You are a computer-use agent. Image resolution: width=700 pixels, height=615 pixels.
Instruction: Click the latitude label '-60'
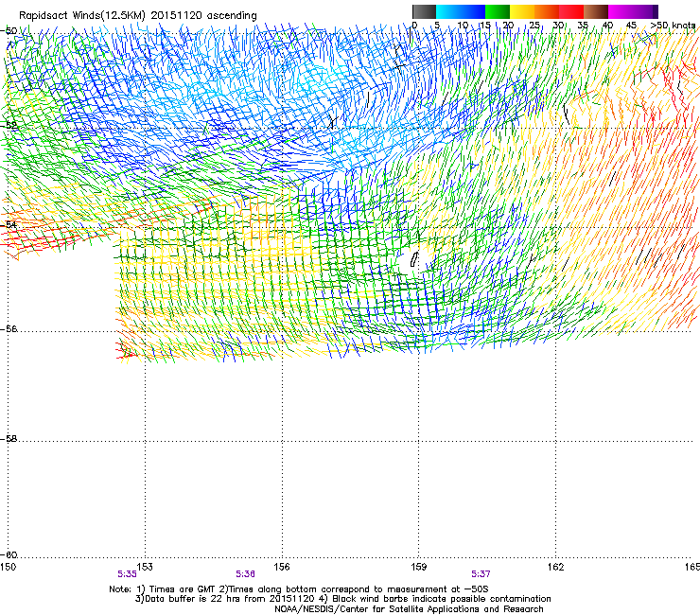(9, 554)
